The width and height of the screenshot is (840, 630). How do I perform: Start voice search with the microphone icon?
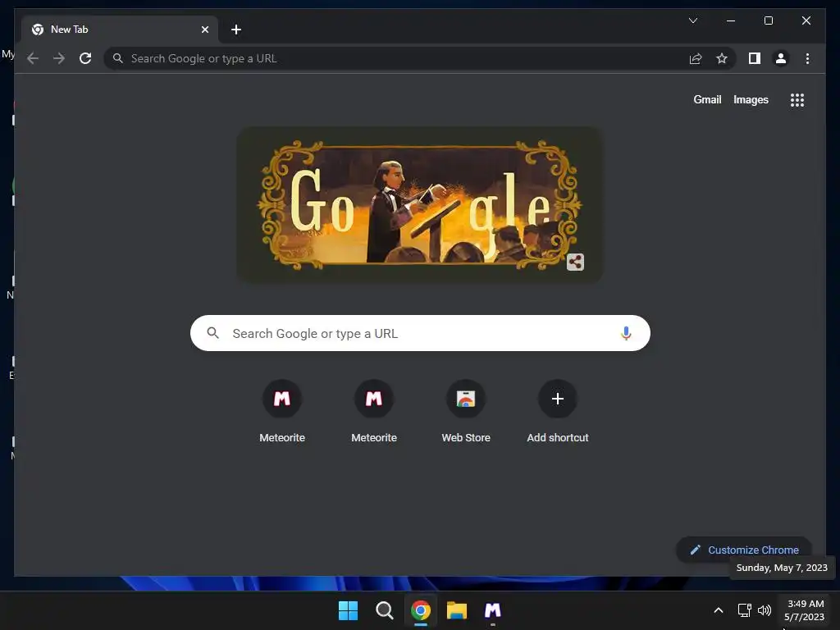626,333
